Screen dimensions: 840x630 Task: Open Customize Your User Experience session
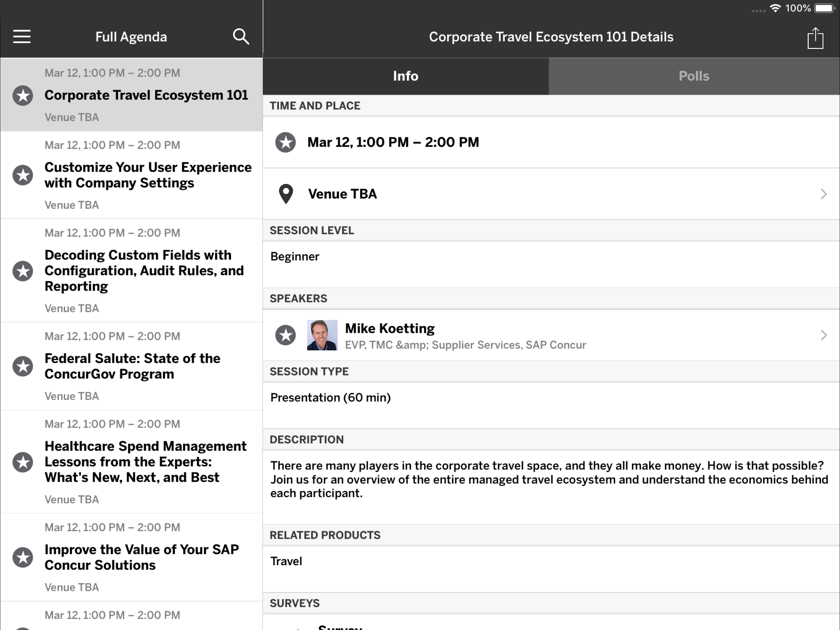pos(148,175)
